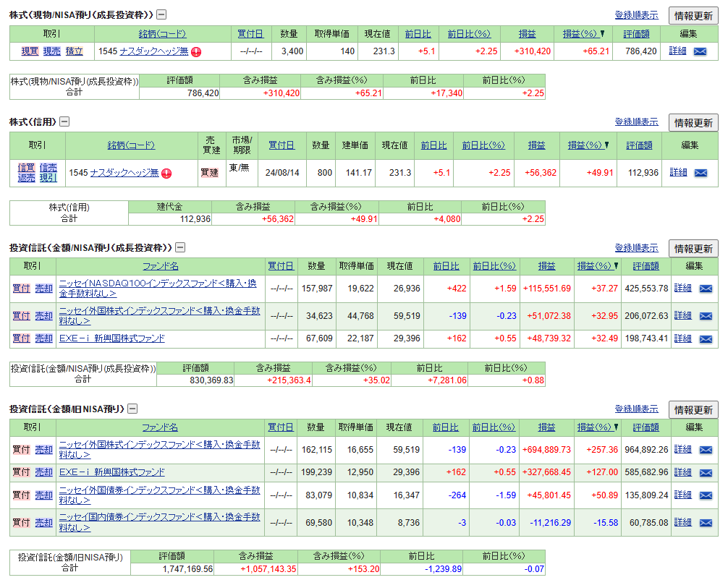Click 売却 for ニッセイNASDAQ100インデックスファンド
Image resolution: width=728 pixels, height=580 pixels.
point(44,288)
